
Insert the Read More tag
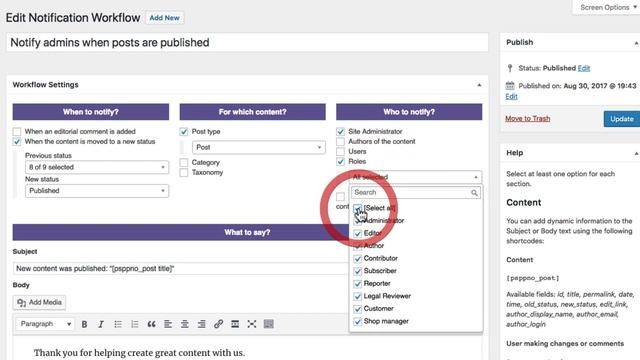[235, 324]
